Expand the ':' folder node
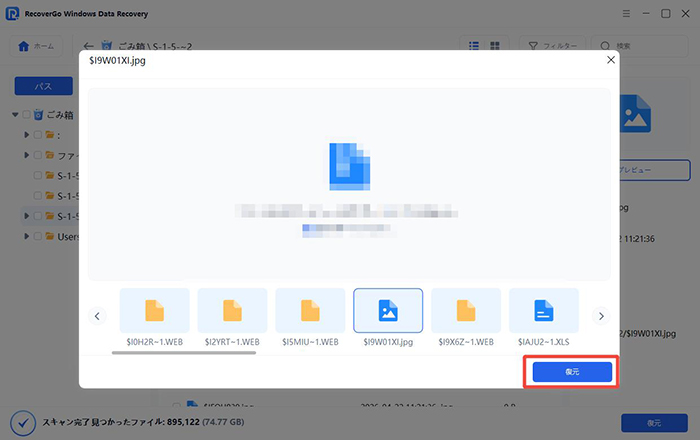Screen dimensions: 700x440 coord(26,135)
